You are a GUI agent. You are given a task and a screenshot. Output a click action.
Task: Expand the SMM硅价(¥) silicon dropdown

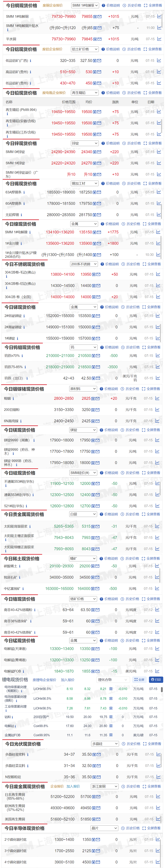83,473
